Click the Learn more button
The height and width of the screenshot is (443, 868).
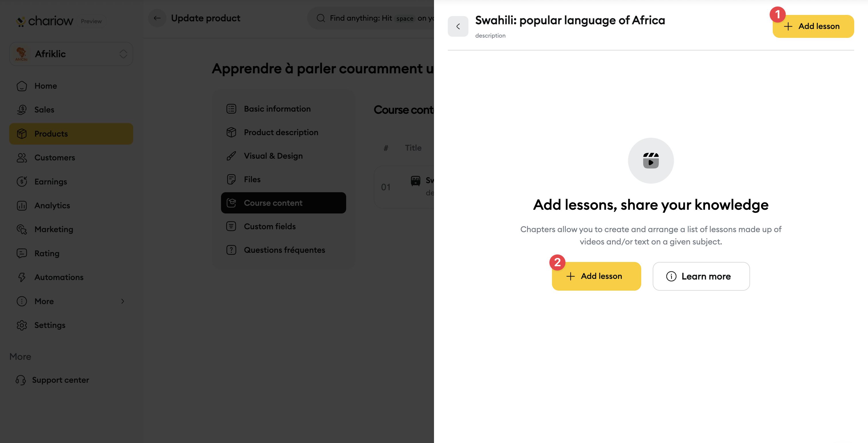click(701, 276)
